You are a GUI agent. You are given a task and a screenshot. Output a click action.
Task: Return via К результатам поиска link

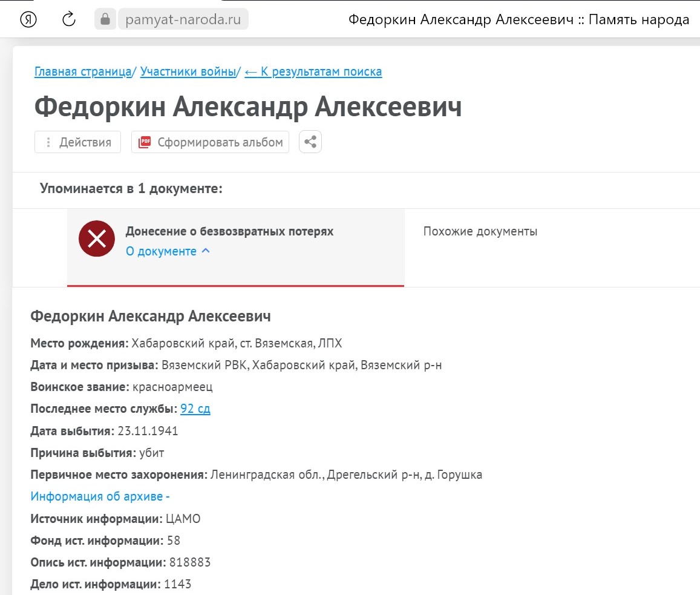point(313,71)
